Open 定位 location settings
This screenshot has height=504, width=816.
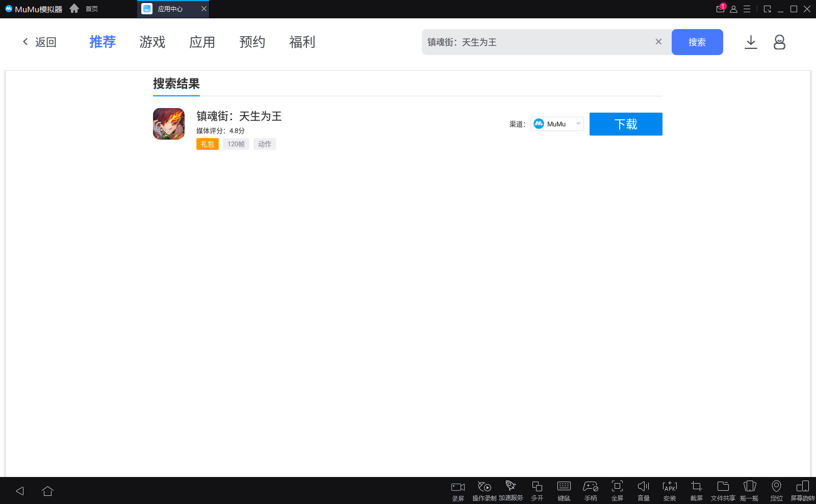pos(776,491)
